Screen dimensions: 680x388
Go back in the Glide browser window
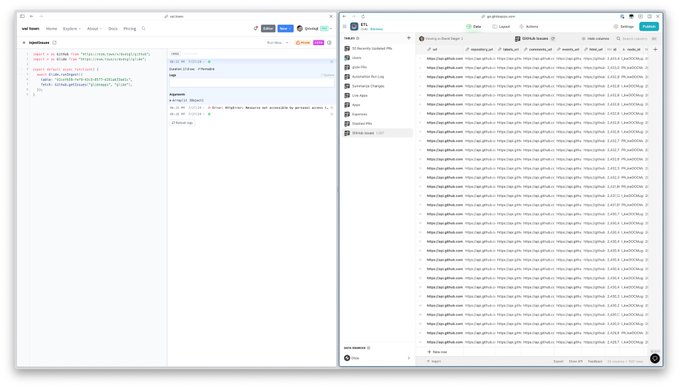coord(344,16)
